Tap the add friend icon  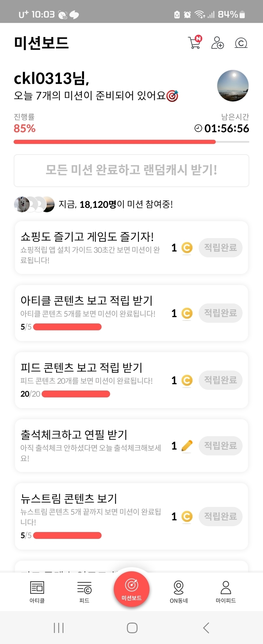(217, 43)
